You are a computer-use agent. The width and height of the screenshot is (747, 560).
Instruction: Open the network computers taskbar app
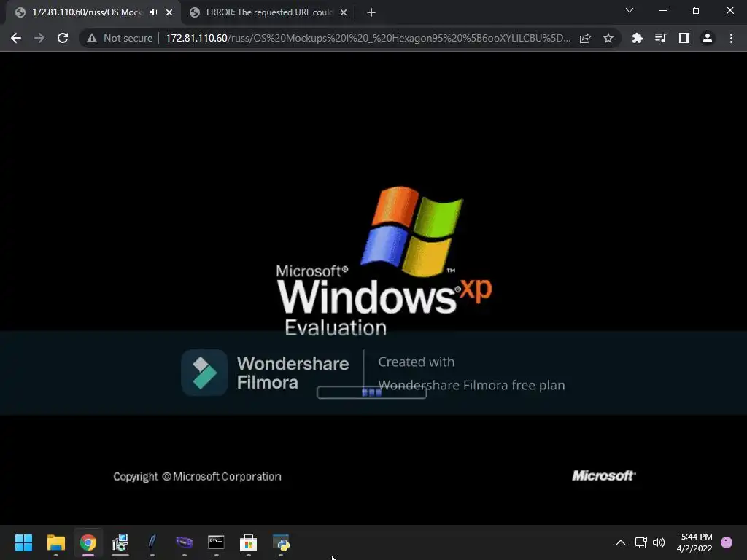(x=120, y=542)
